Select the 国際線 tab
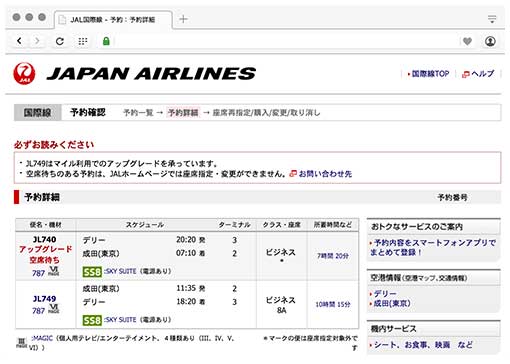Screen dimensions: 510x364 point(37,112)
